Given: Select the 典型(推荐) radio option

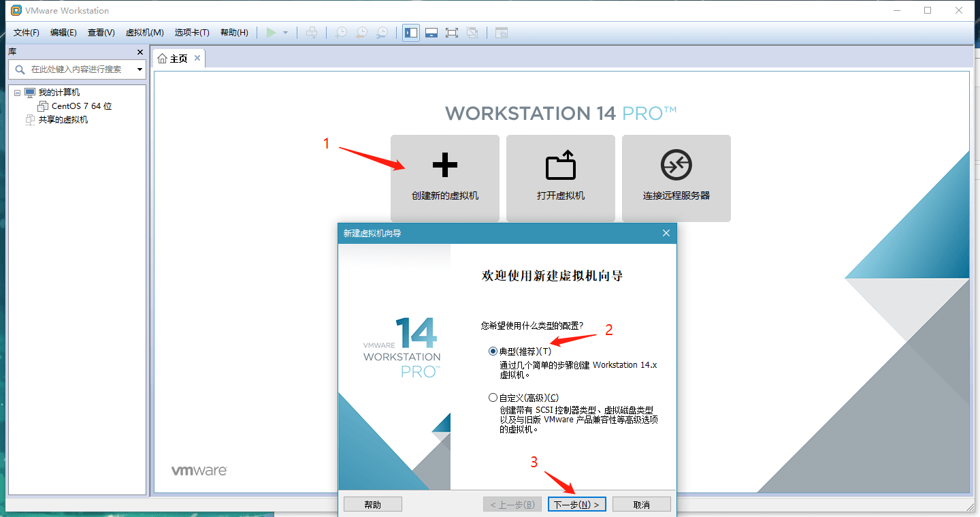Looking at the screenshot, I should [x=493, y=351].
